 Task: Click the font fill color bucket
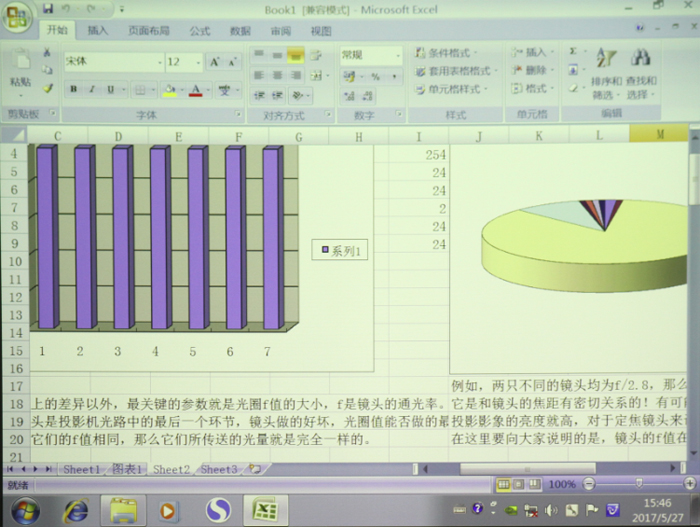(169, 90)
